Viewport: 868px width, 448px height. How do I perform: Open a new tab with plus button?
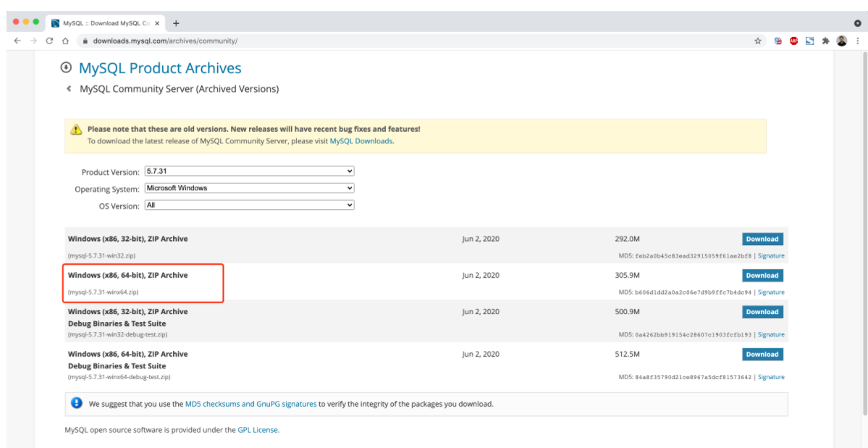pyautogui.click(x=176, y=22)
